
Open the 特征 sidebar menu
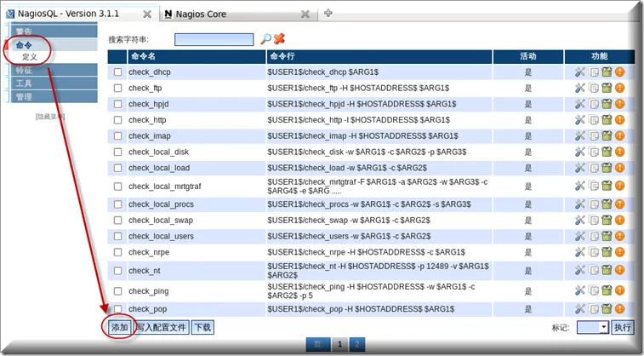tap(54, 70)
